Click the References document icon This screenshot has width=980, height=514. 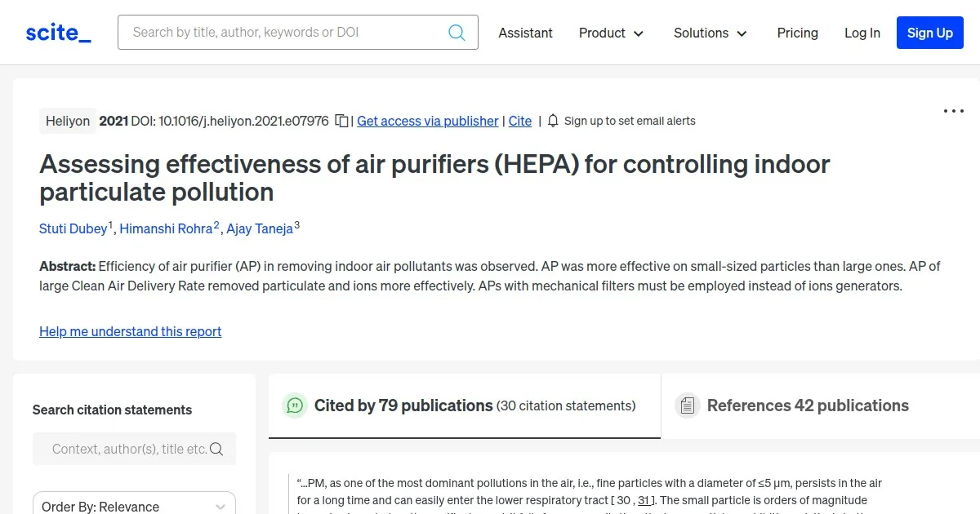(688, 405)
